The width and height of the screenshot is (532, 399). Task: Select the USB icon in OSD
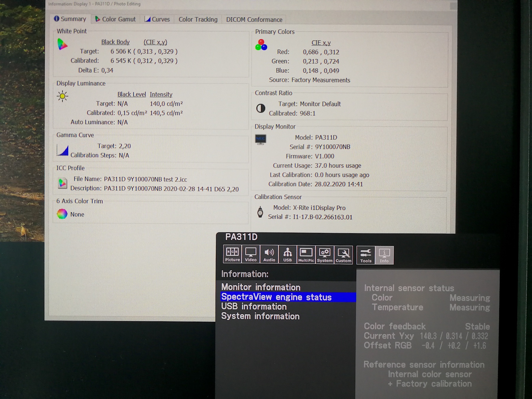point(287,254)
